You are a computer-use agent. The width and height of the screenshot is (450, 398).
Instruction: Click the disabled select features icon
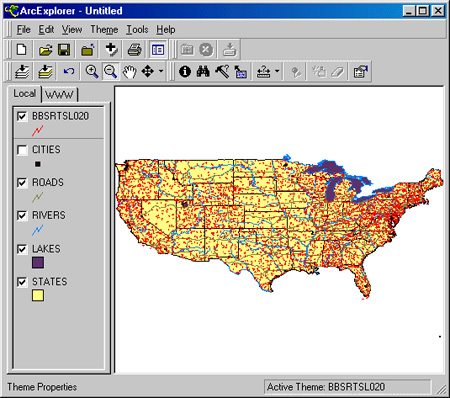point(319,71)
